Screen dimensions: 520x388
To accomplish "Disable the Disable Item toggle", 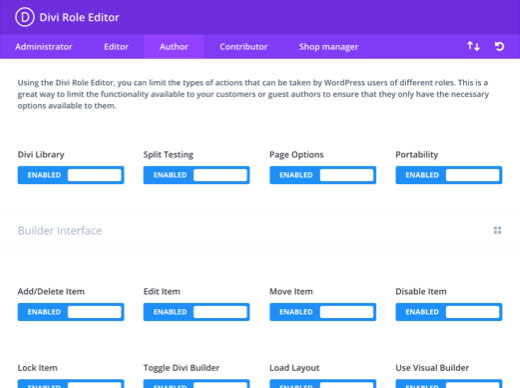I will [x=449, y=312].
